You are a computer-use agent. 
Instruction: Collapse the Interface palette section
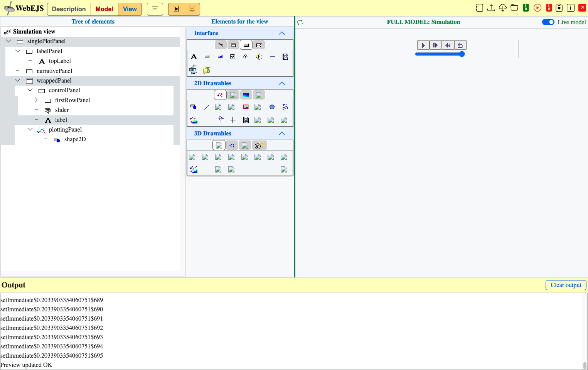click(x=282, y=33)
